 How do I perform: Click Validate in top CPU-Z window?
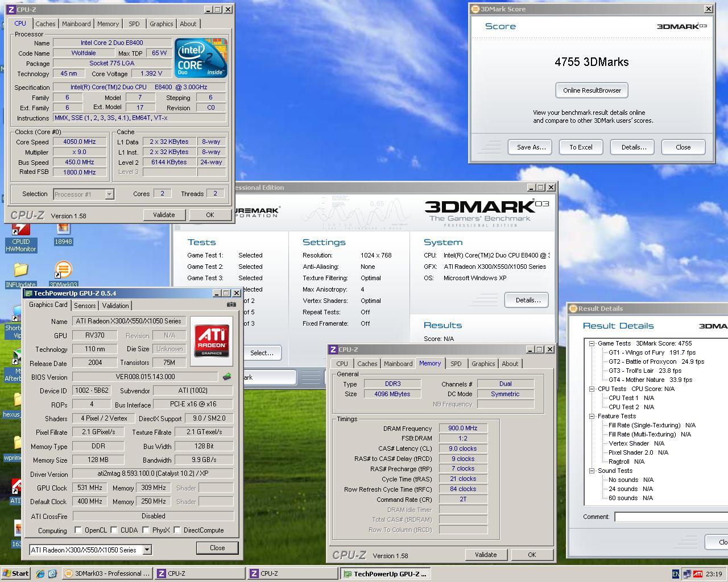coord(164,215)
